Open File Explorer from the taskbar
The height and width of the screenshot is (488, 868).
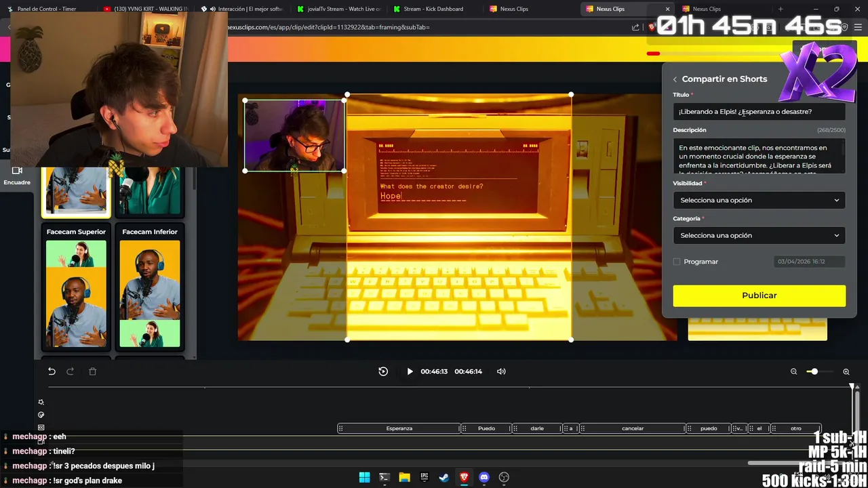pos(404,477)
